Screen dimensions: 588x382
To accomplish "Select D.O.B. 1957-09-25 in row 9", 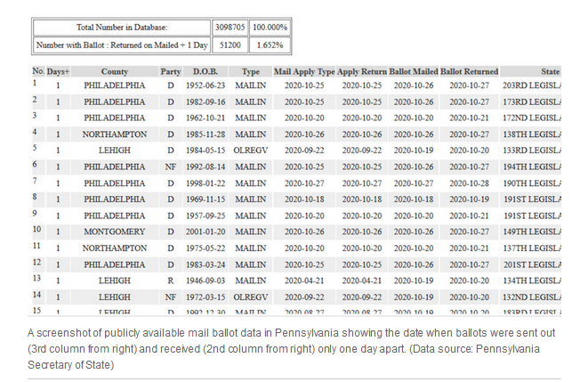I will click(x=205, y=215).
